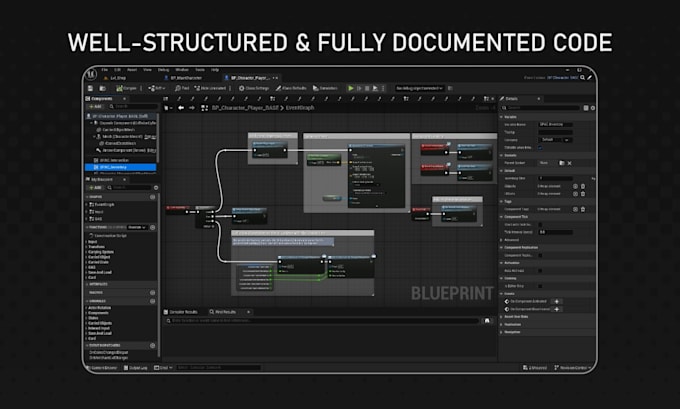Toggle Hide Unrelated nodes
This screenshot has width=680, height=409.
coord(210,88)
